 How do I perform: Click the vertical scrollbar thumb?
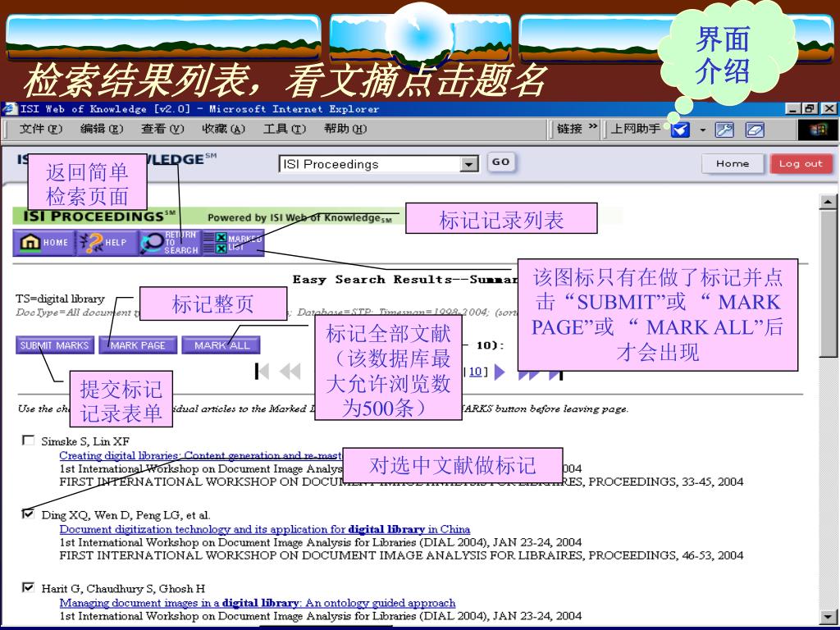click(x=828, y=282)
